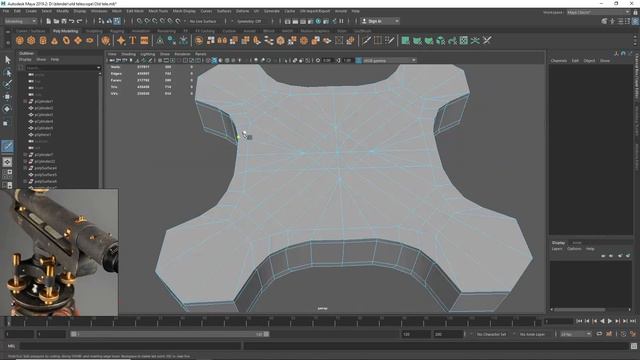The height and width of the screenshot is (360, 640).
Task: Click the Play forwards button
Action: [610, 322]
